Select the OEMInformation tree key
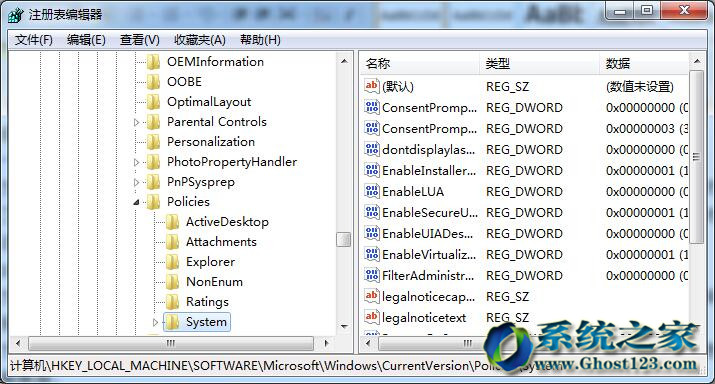 [x=215, y=62]
